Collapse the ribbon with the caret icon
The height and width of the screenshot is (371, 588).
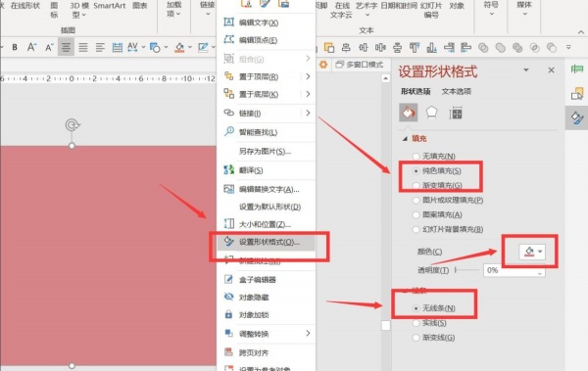click(x=581, y=32)
